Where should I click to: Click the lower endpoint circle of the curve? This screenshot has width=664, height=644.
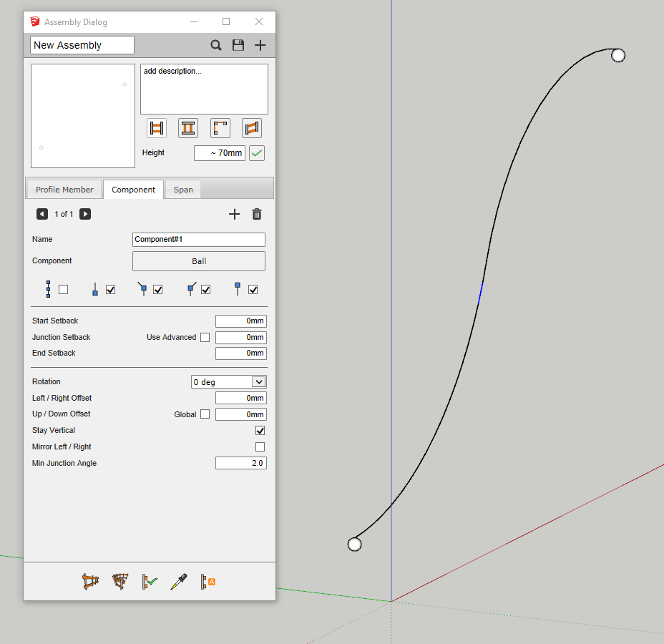coord(354,545)
